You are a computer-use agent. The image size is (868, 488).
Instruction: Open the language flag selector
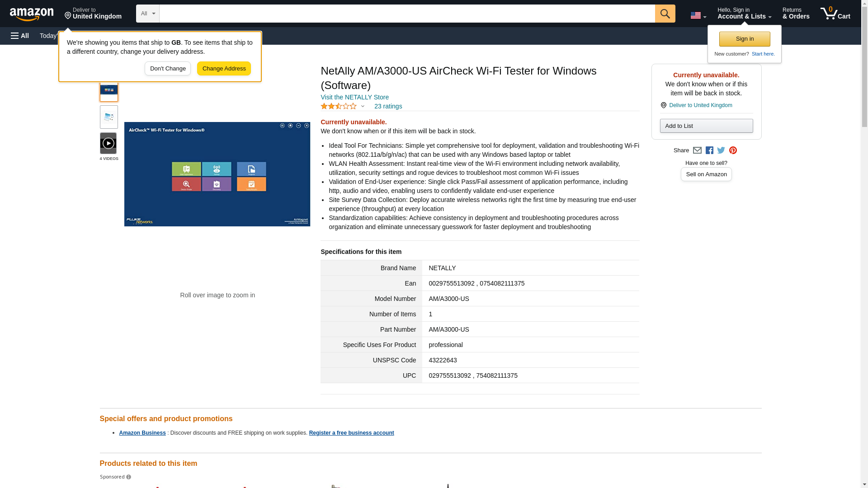pos(698,15)
